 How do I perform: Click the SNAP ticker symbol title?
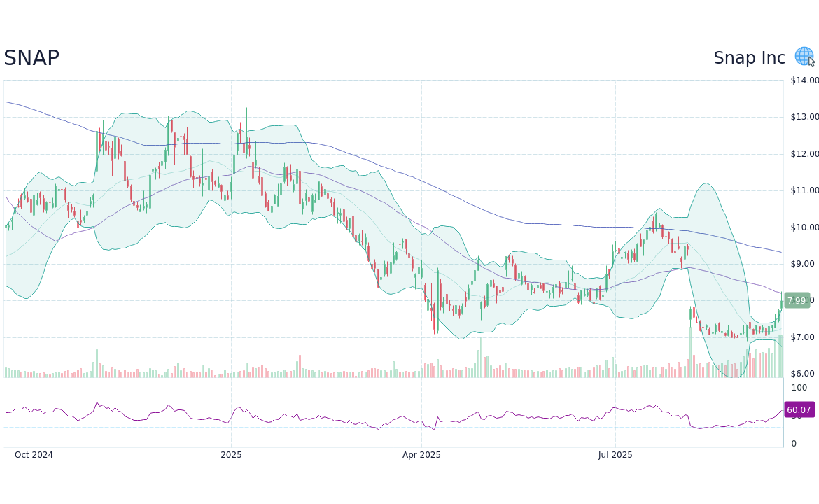31,57
